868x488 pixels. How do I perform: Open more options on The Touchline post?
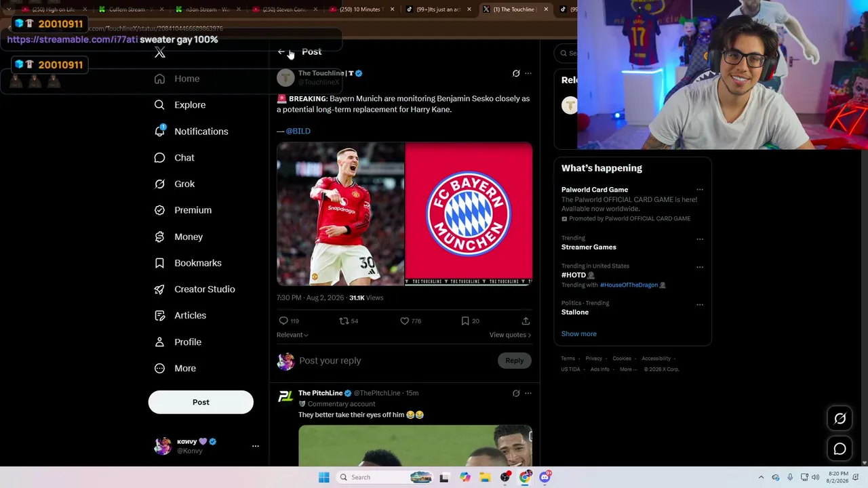pyautogui.click(x=528, y=73)
